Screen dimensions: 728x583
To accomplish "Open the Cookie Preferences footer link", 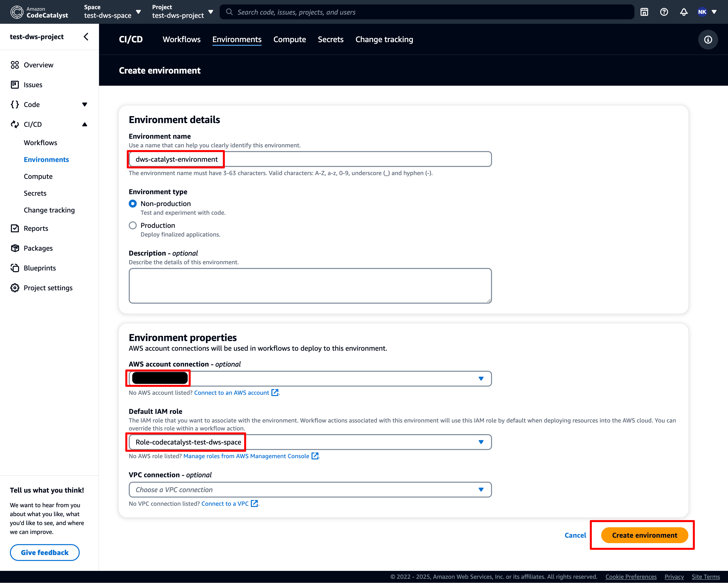I will [631, 577].
